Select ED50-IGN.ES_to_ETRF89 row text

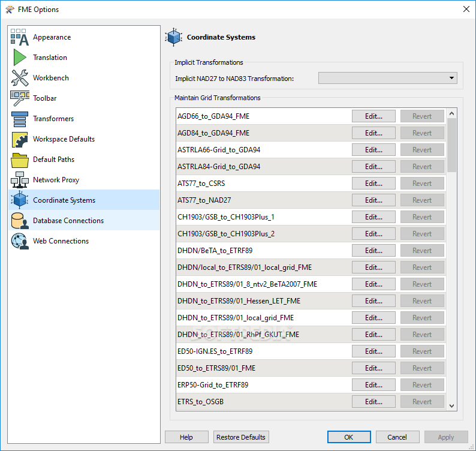point(215,351)
